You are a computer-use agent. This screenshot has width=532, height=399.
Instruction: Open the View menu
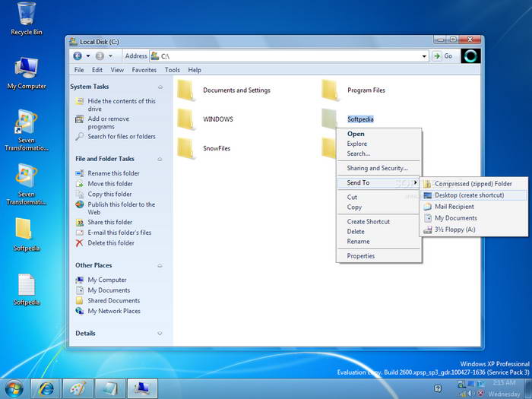tap(117, 70)
